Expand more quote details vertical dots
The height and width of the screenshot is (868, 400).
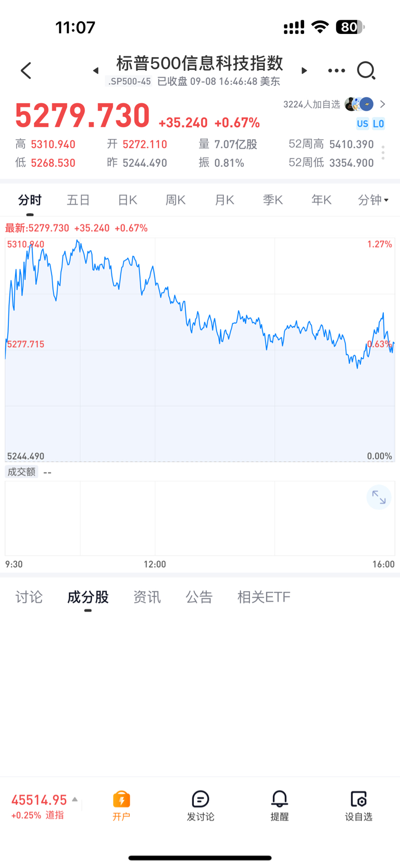pos(383,153)
